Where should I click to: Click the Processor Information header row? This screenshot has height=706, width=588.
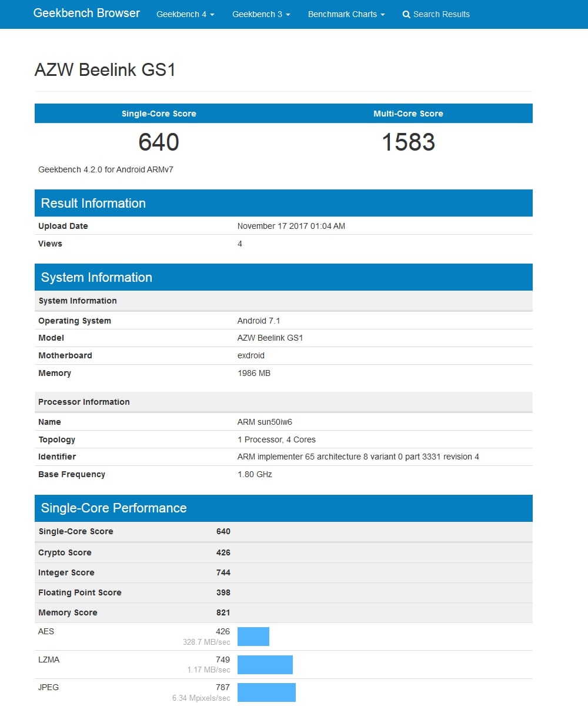pos(84,402)
